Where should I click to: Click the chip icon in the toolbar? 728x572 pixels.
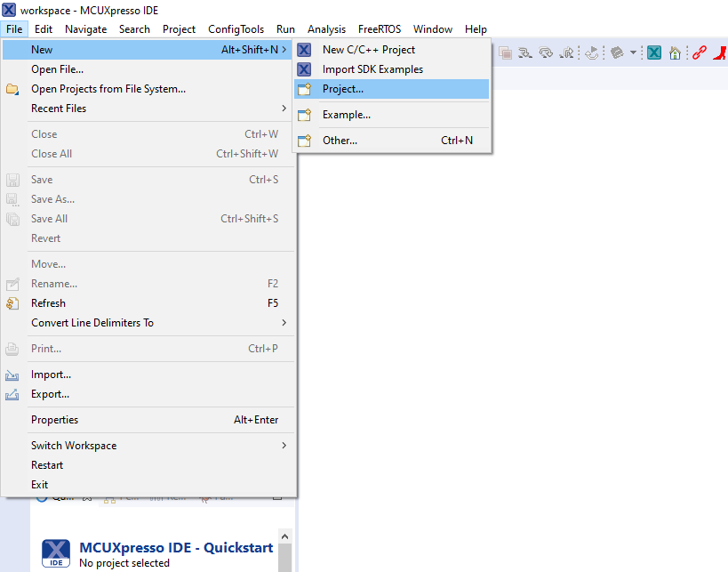(x=618, y=52)
